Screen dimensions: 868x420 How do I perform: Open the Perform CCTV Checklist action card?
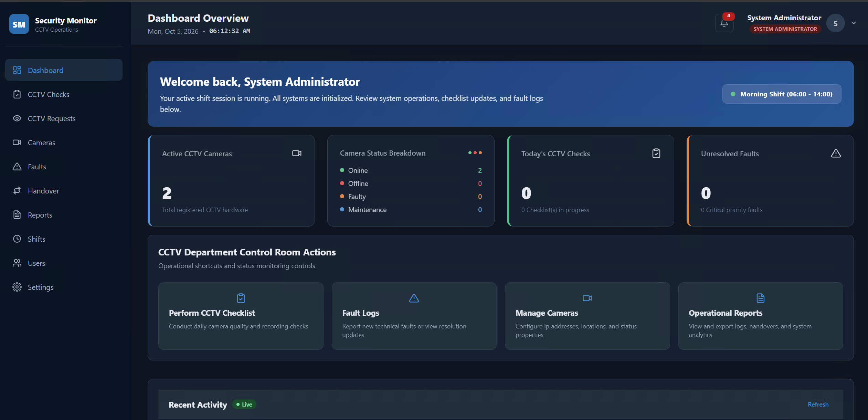(241, 316)
